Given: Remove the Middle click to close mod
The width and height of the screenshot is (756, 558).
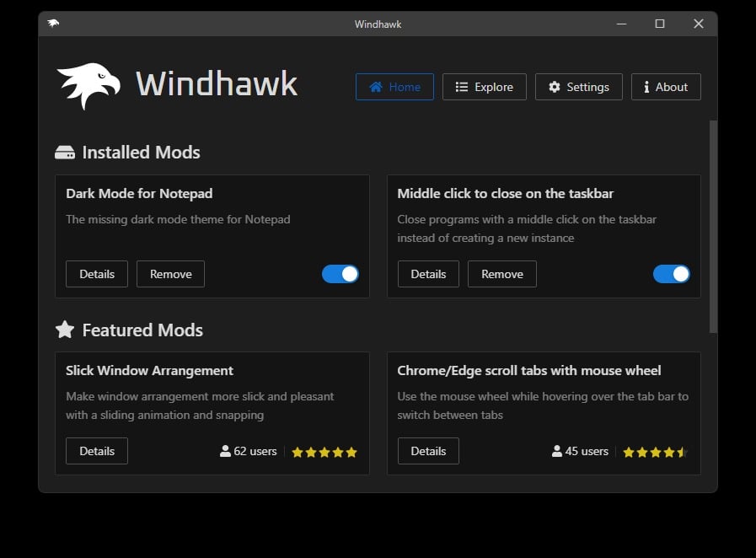Looking at the screenshot, I should click(502, 274).
